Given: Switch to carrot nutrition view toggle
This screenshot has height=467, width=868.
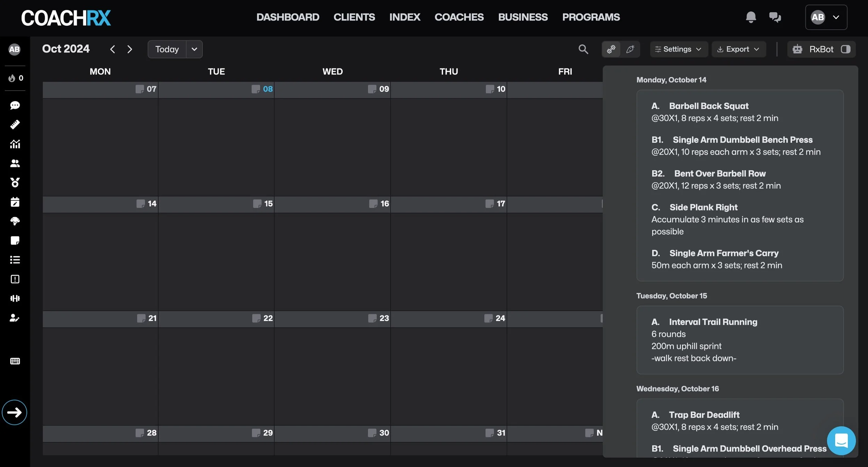Looking at the screenshot, I should click(630, 49).
